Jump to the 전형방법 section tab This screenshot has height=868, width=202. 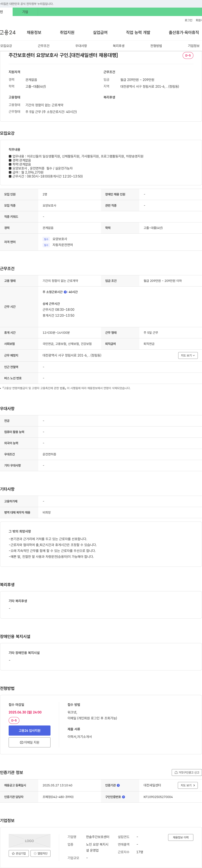coord(156,46)
